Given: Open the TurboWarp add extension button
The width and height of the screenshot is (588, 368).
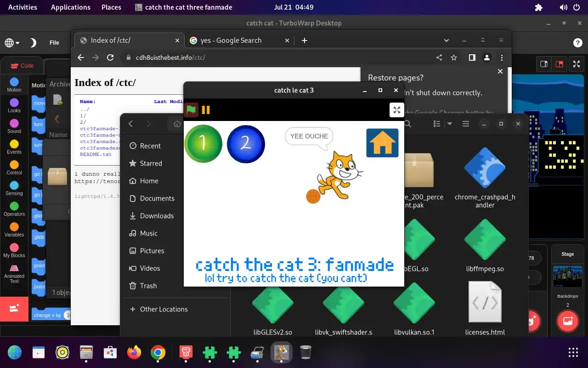Looking at the screenshot, I should 14,309.
